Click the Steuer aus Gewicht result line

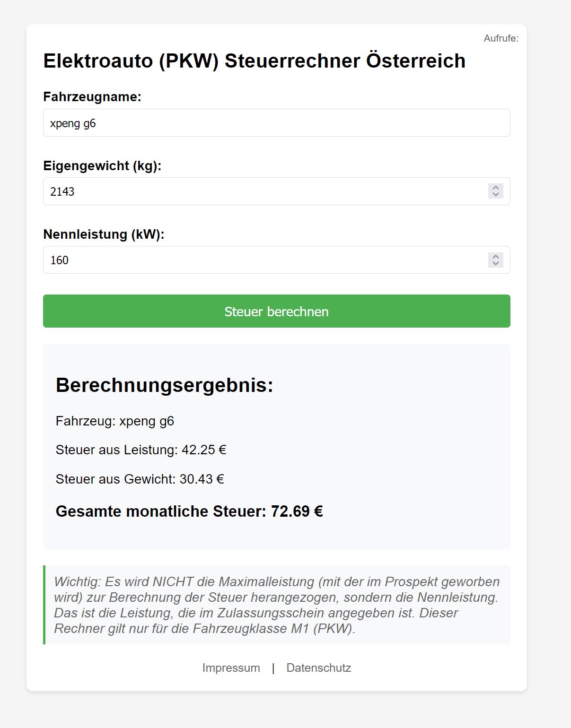(140, 479)
